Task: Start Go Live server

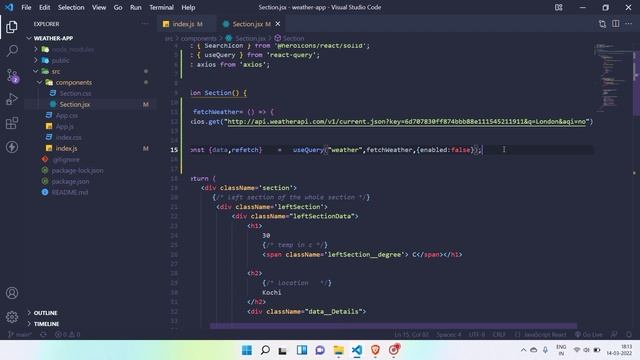Action: tap(588, 334)
